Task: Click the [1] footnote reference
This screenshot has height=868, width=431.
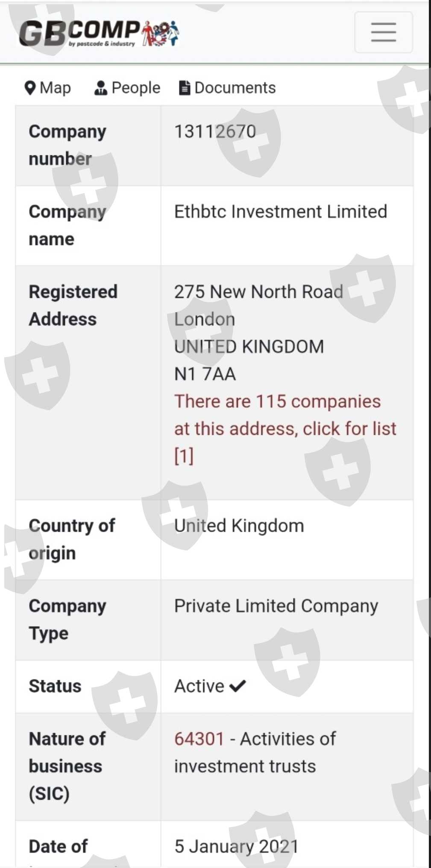Action: tap(184, 456)
